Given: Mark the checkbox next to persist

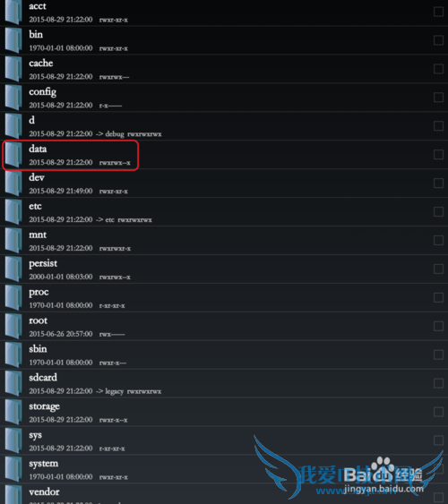Looking at the screenshot, I should coord(438,269).
